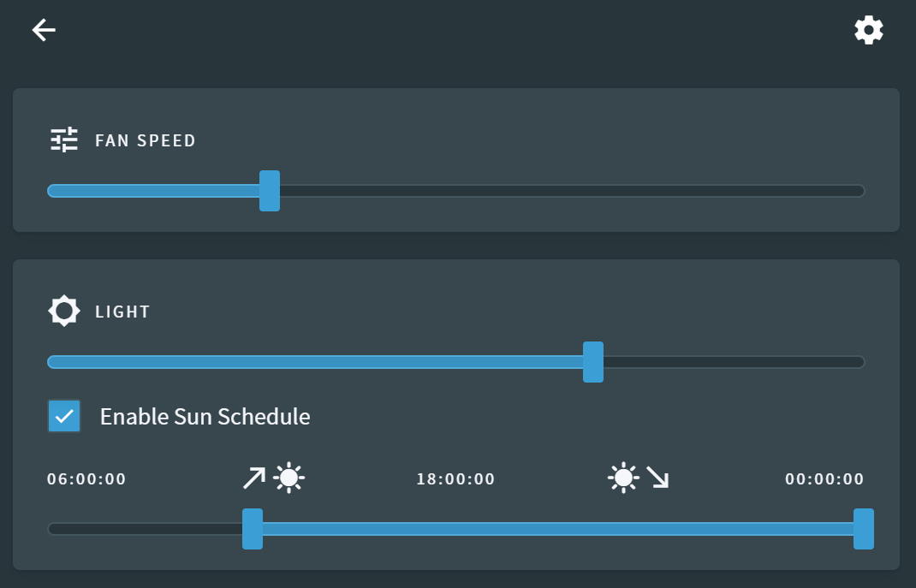Click the sun icon beside sunrise arrow
Viewport: 916px width, 588px height.
289,478
